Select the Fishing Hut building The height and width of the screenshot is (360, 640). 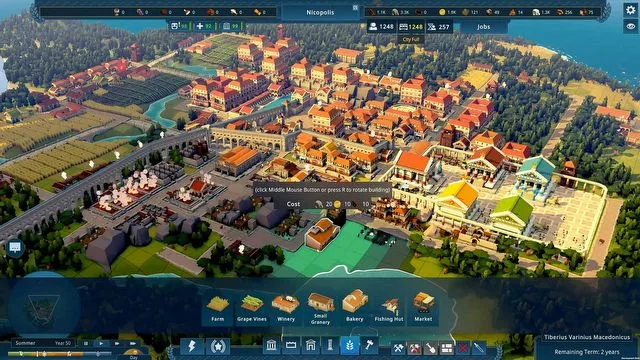pos(389,309)
